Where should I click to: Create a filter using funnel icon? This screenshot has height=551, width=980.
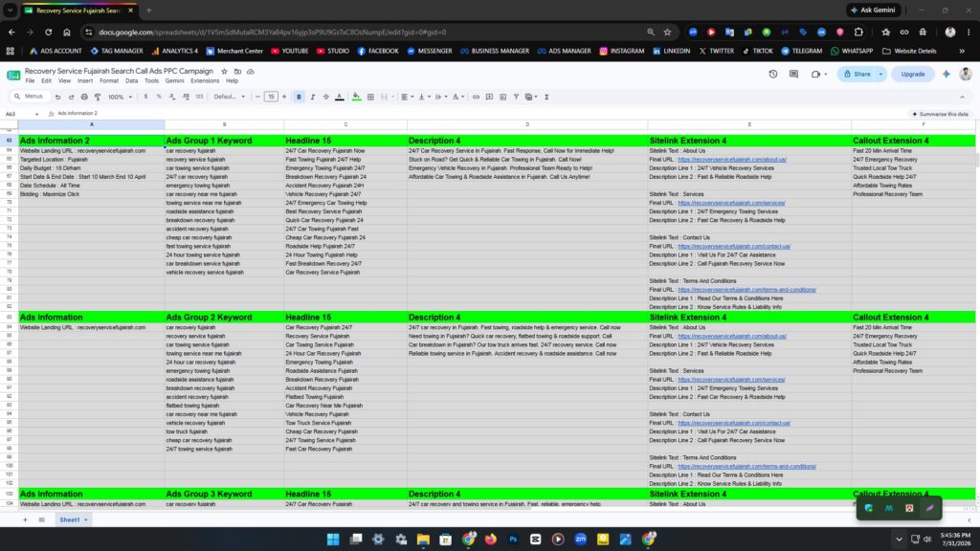click(516, 97)
